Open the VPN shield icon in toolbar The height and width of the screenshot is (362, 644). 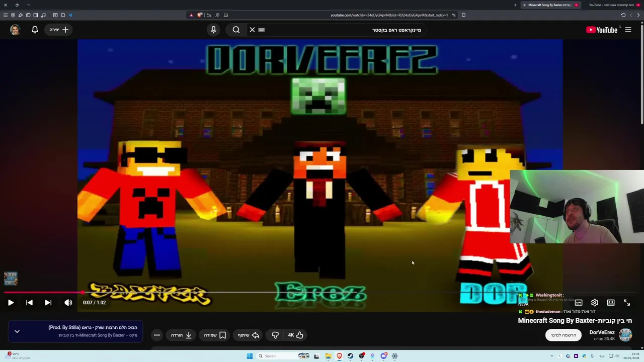[x=13, y=15]
